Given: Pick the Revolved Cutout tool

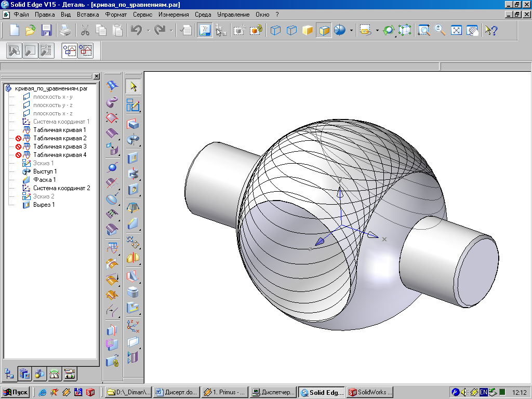Looking at the screenshot, I should pyautogui.click(x=133, y=174).
